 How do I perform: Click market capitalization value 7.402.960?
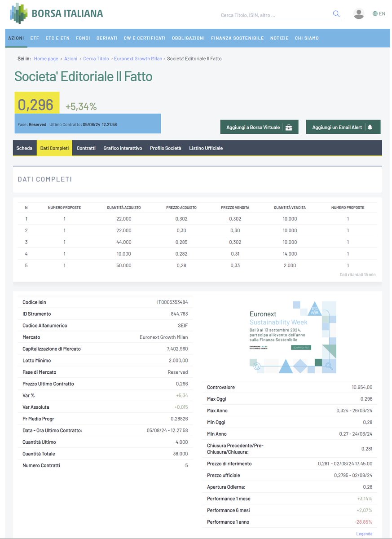tap(177, 349)
